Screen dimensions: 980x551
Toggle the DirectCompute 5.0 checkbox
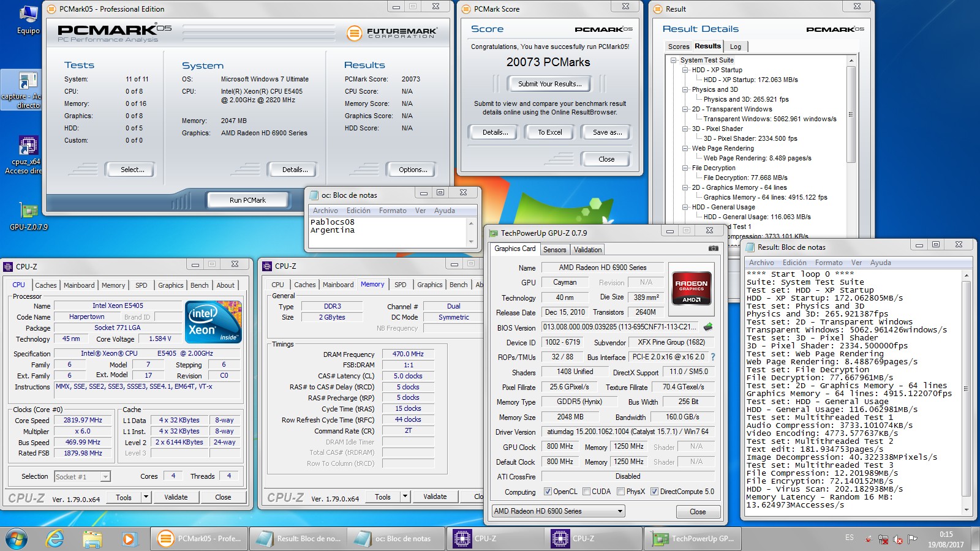point(654,492)
